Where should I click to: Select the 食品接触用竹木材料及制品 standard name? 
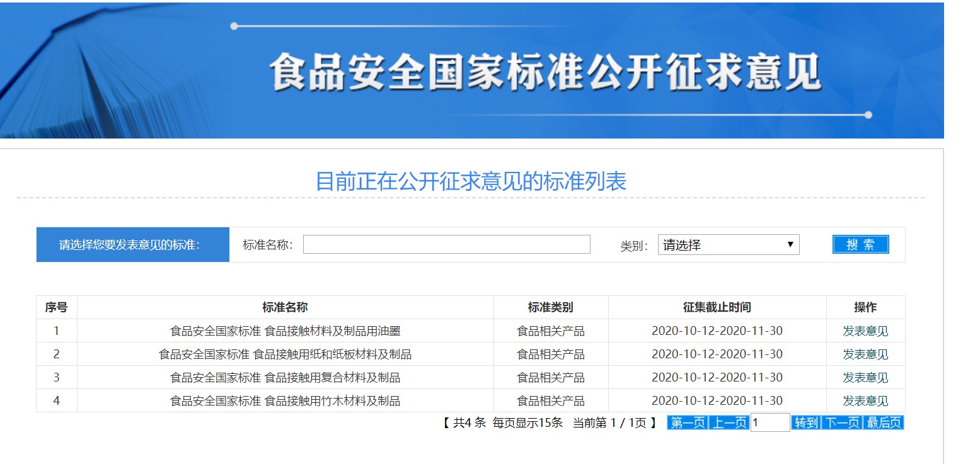(285, 401)
